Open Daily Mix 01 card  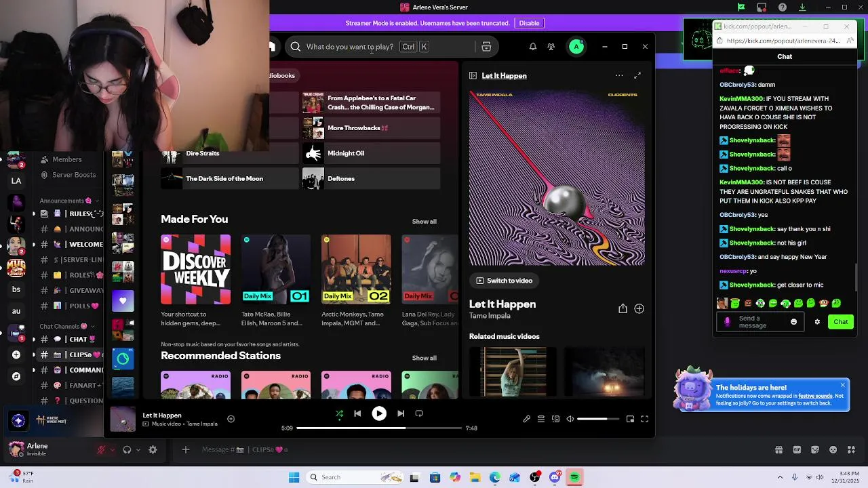[x=276, y=281]
